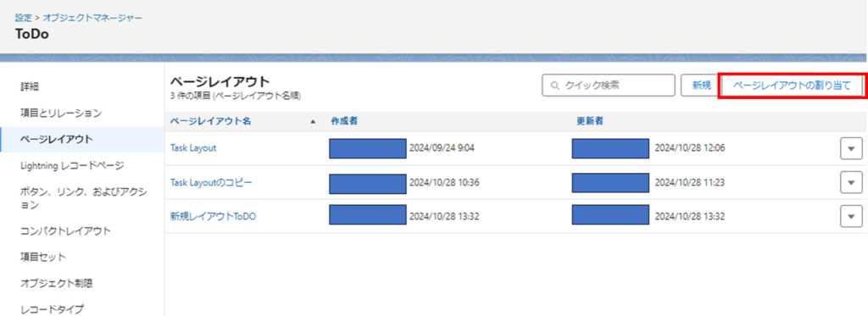
Task: Click the updated date 2024/10/28 12:06
Action: [690, 148]
